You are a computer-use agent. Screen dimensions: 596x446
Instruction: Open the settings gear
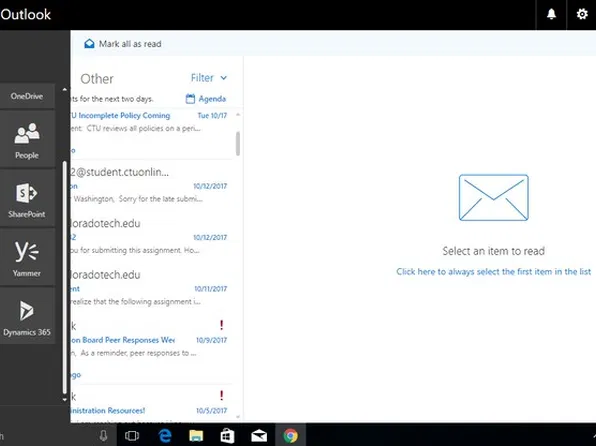point(582,14)
